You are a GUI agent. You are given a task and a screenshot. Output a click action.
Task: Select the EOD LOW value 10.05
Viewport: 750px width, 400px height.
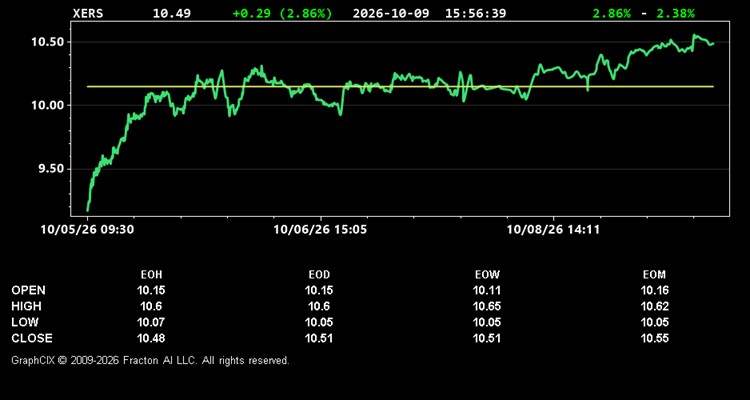point(319,322)
